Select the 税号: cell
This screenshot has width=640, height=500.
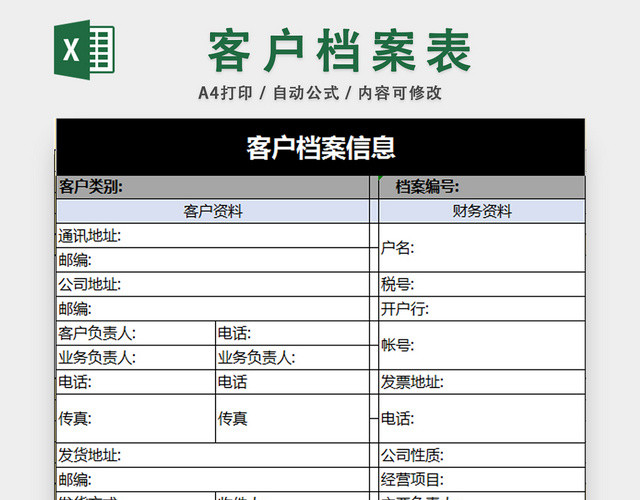point(482,284)
